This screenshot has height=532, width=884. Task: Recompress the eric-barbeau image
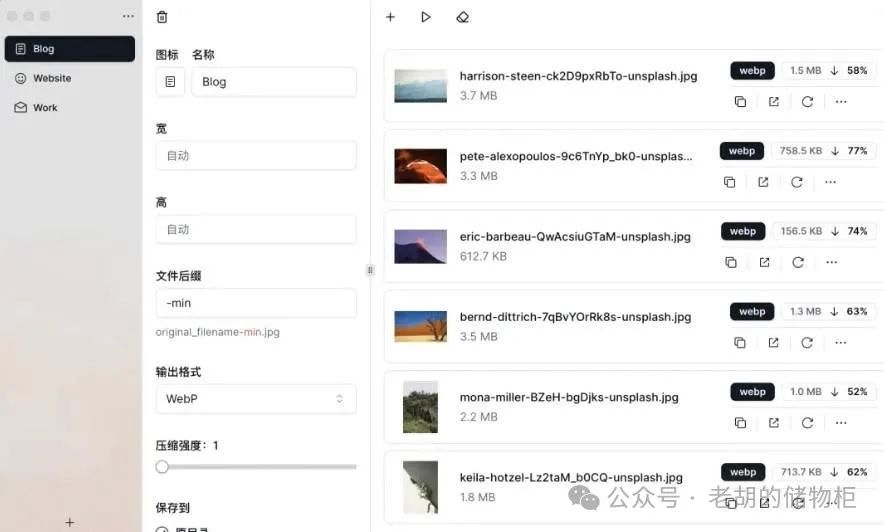click(x=798, y=262)
